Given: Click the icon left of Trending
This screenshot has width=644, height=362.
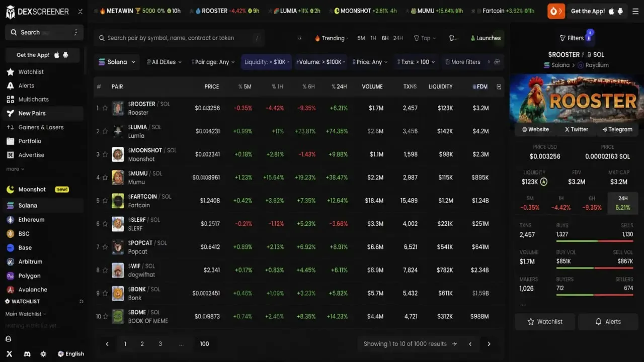Looking at the screenshot, I should click(x=300, y=38).
